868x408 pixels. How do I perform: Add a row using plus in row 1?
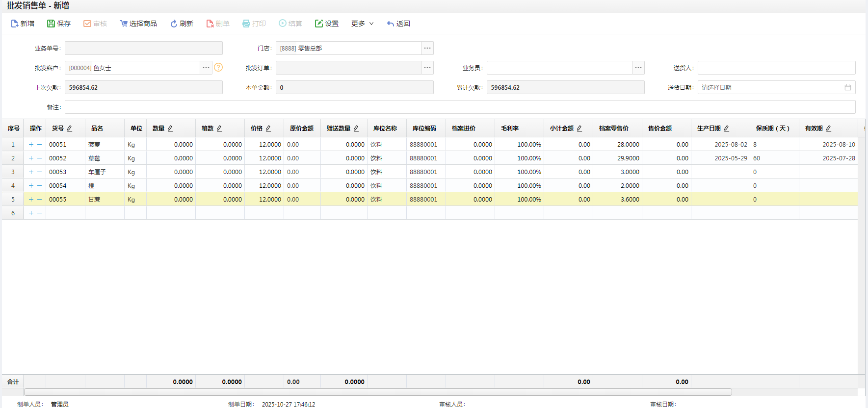(31, 145)
